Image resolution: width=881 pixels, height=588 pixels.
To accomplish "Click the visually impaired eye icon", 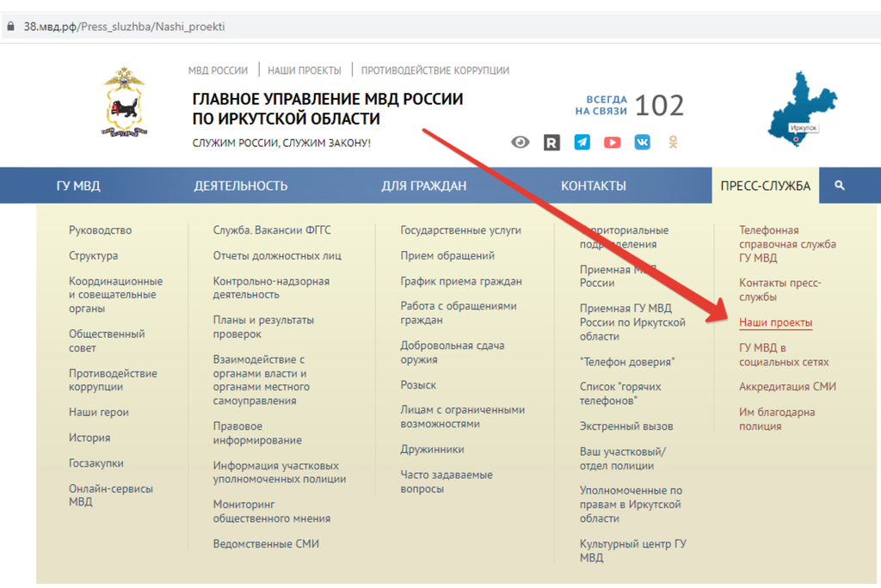I will [521, 143].
